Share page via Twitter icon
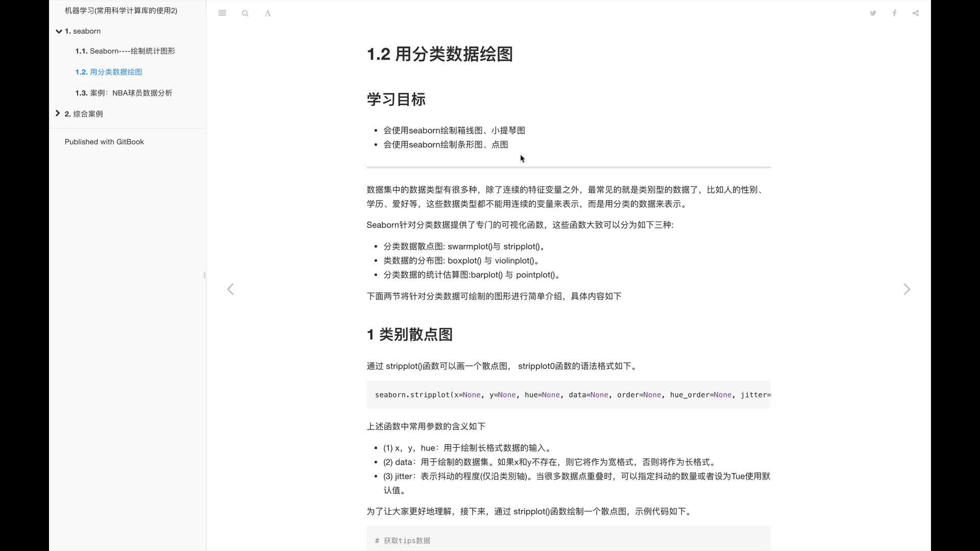This screenshot has width=980, height=551. tap(873, 13)
